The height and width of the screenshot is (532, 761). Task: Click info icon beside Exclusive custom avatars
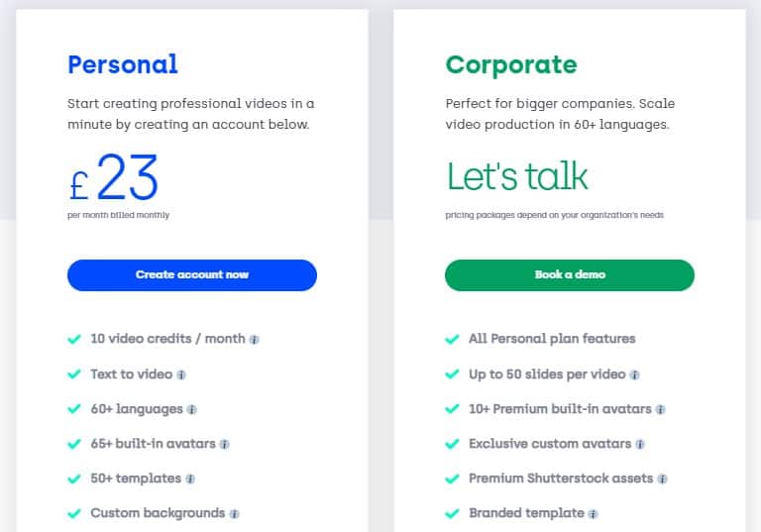[640, 444]
